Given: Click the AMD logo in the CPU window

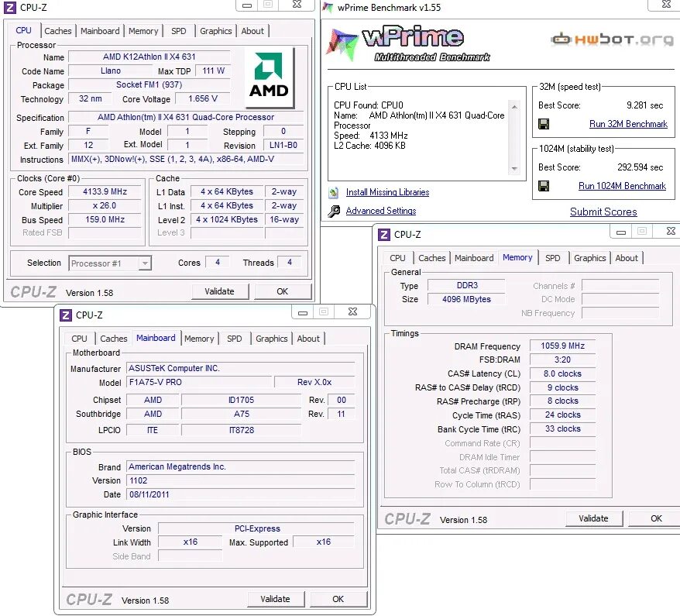Looking at the screenshot, I should [270, 77].
